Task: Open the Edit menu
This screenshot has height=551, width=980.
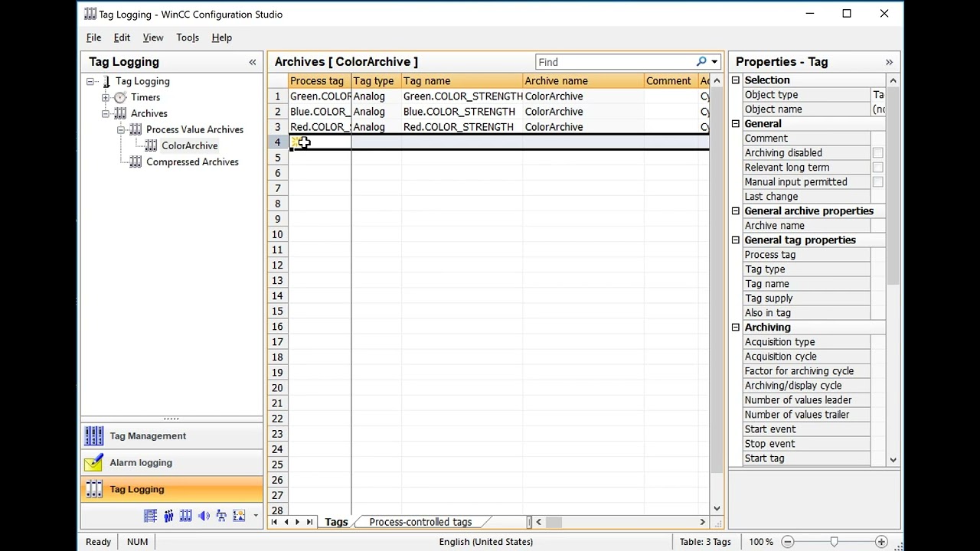Action: pyautogui.click(x=122, y=37)
